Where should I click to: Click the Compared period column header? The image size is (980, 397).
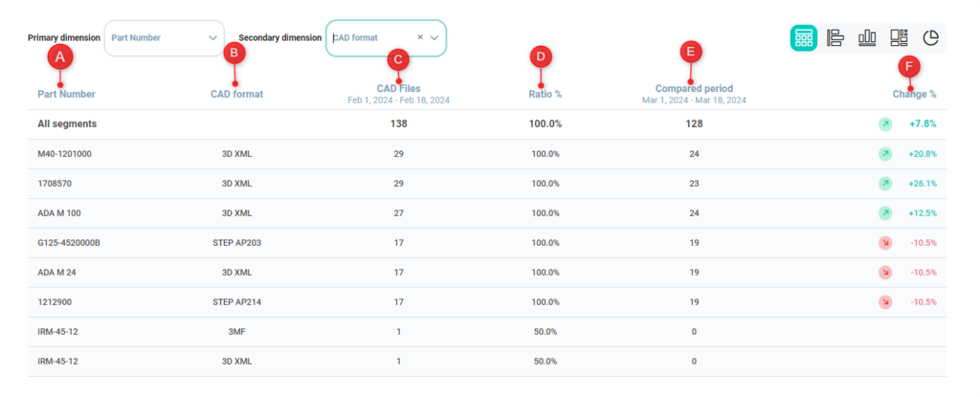click(x=694, y=89)
